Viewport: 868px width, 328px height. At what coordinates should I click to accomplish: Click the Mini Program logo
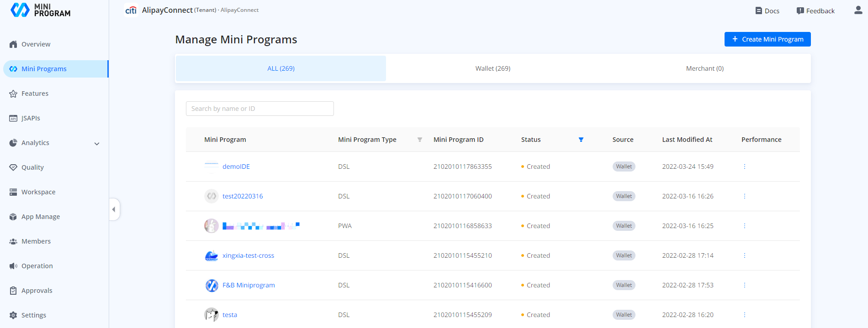click(x=40, y=10)
